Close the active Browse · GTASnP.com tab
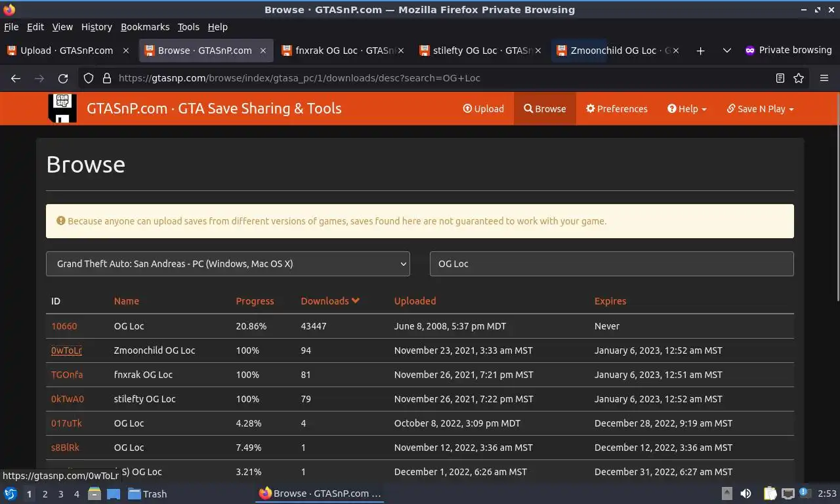 [262, 51]
